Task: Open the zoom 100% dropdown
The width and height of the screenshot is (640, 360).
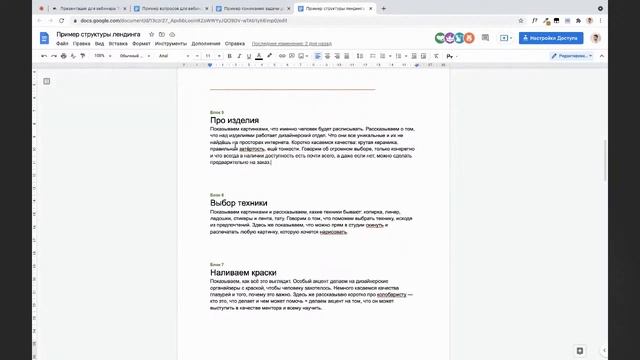Action: 102,56
